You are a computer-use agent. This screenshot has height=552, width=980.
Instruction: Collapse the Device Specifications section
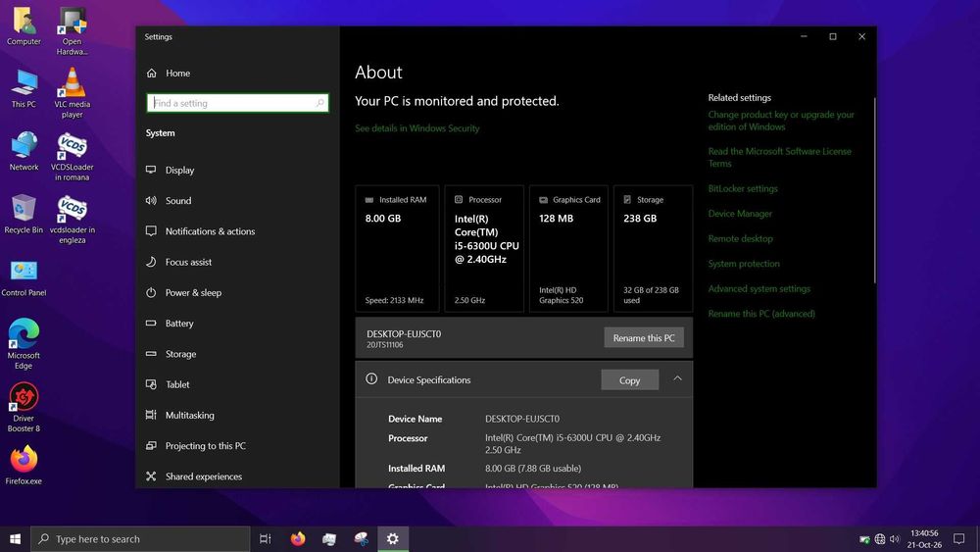[677, 378]
